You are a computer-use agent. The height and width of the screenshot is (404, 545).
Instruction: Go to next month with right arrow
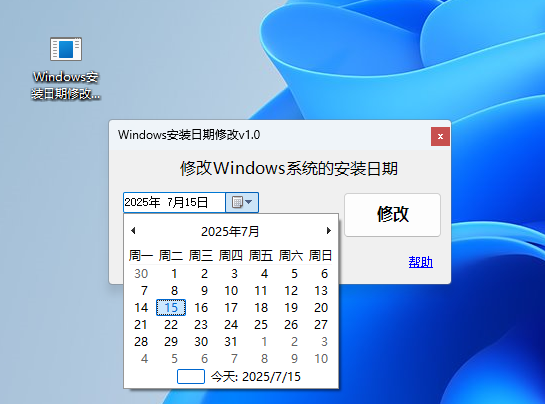328,231
